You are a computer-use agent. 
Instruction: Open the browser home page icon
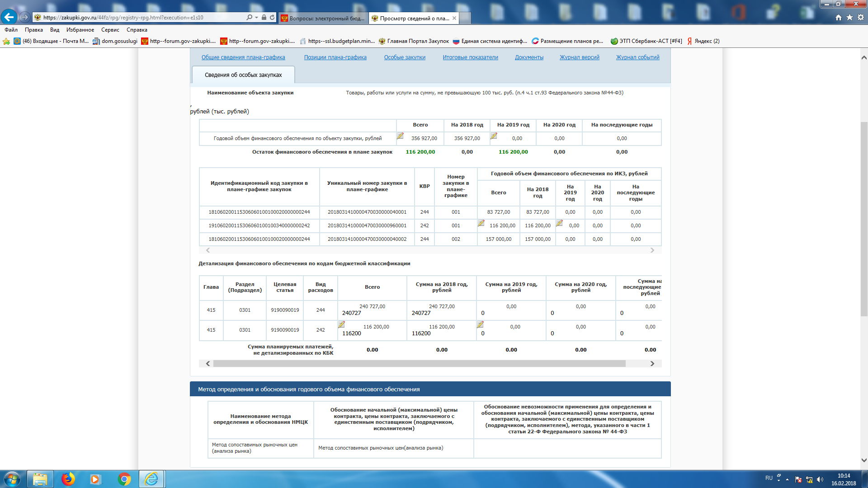point(838,17)
